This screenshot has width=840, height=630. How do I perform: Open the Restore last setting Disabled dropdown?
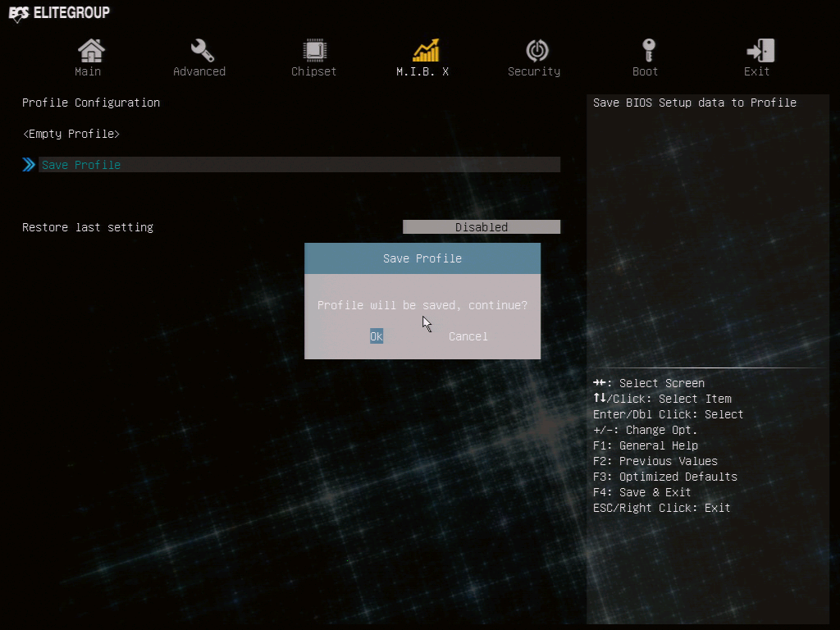[x=482, y=227]
